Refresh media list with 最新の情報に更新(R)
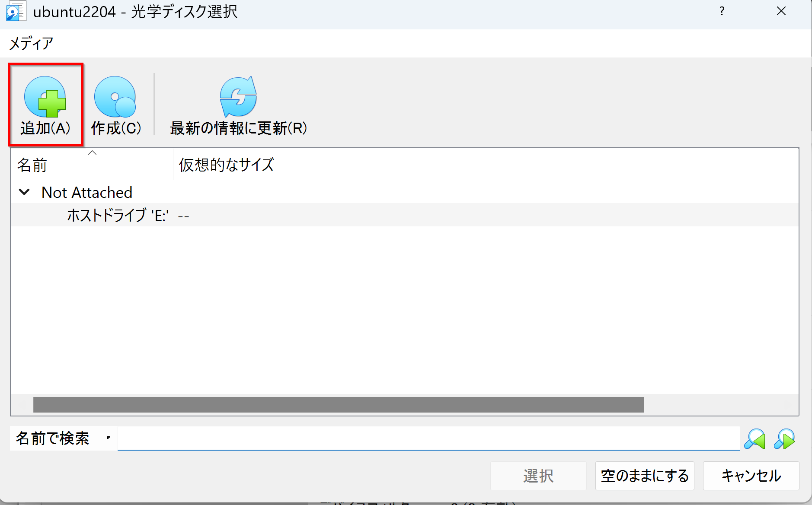The image size is (812, 505). (238, 105)
